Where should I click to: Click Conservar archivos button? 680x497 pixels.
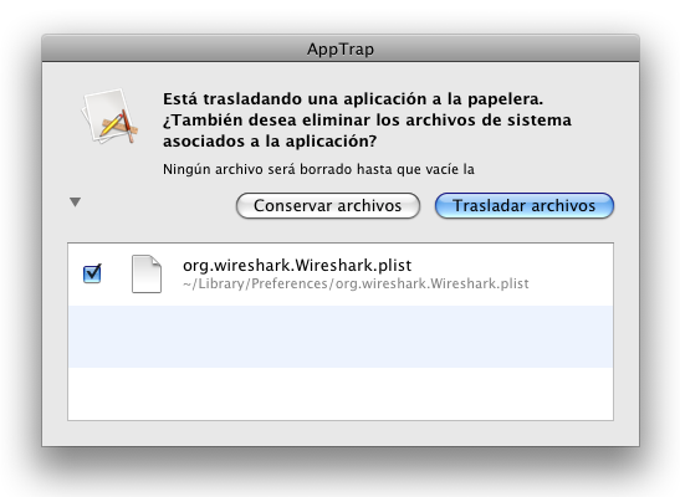tap(328, 206)
